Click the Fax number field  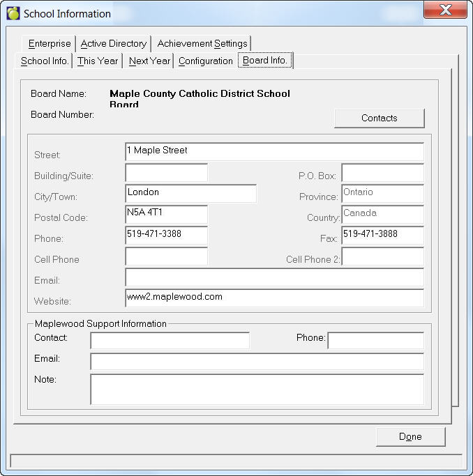[x=382, y=235]
